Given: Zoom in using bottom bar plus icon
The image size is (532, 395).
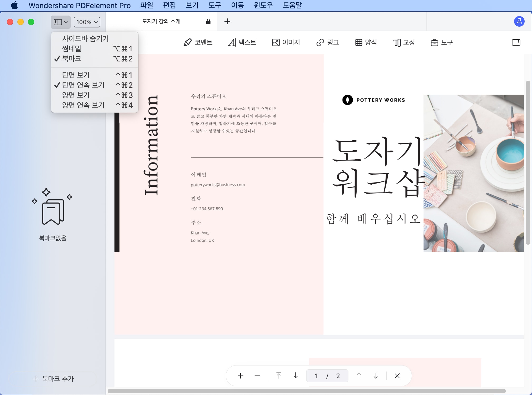Looking at the screenshot, I should [x=240, y=376].
